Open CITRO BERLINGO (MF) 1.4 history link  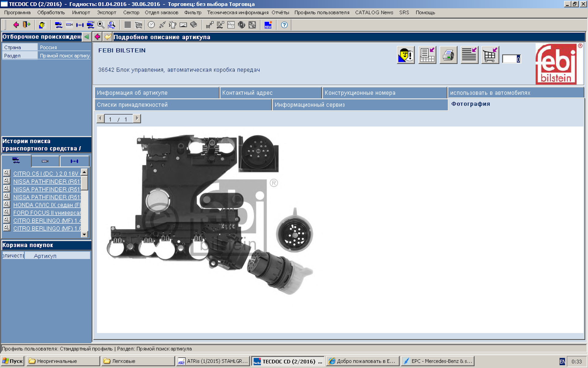47,220
